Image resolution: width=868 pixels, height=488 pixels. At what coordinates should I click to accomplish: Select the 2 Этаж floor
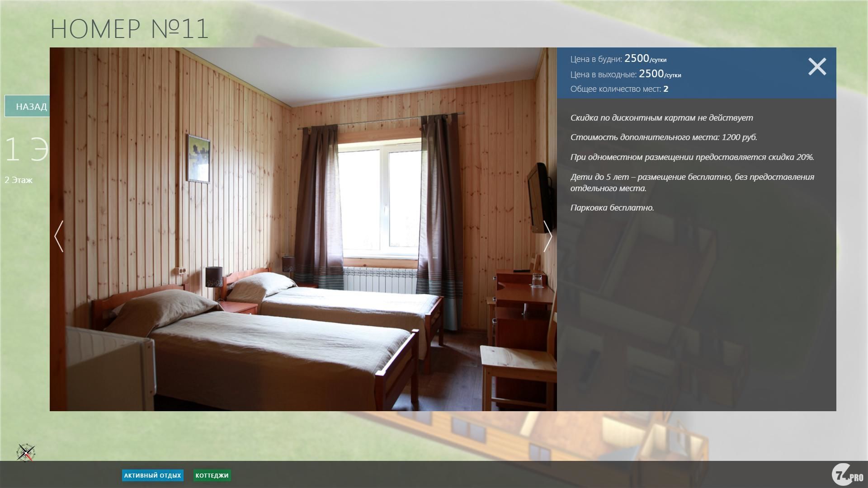(x=19, y=180)
